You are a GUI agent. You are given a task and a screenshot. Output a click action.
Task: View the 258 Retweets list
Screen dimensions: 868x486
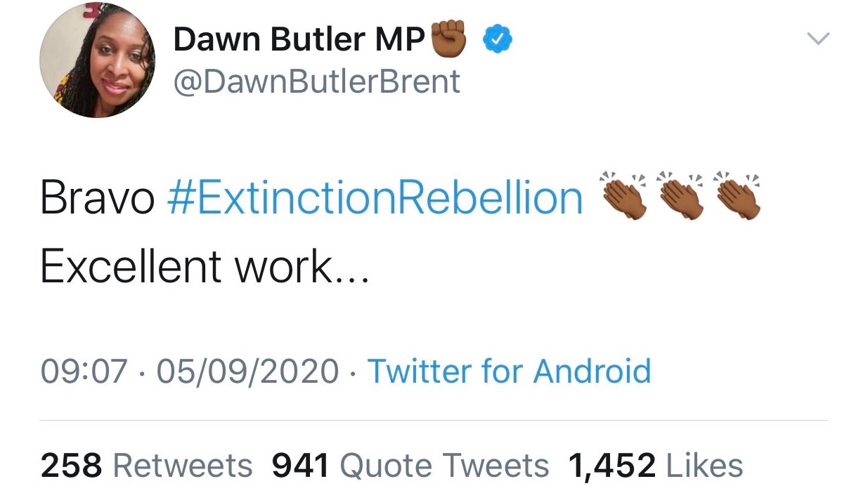146,466
